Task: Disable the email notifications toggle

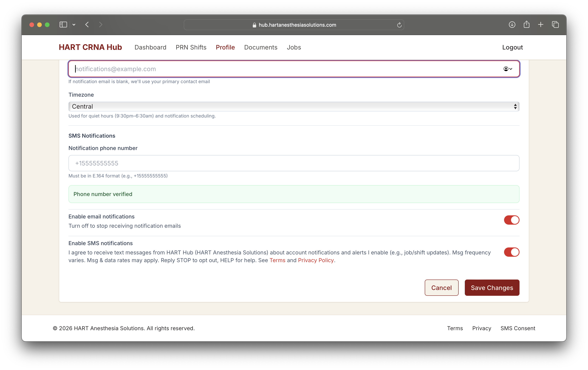Action: [512, 220]
